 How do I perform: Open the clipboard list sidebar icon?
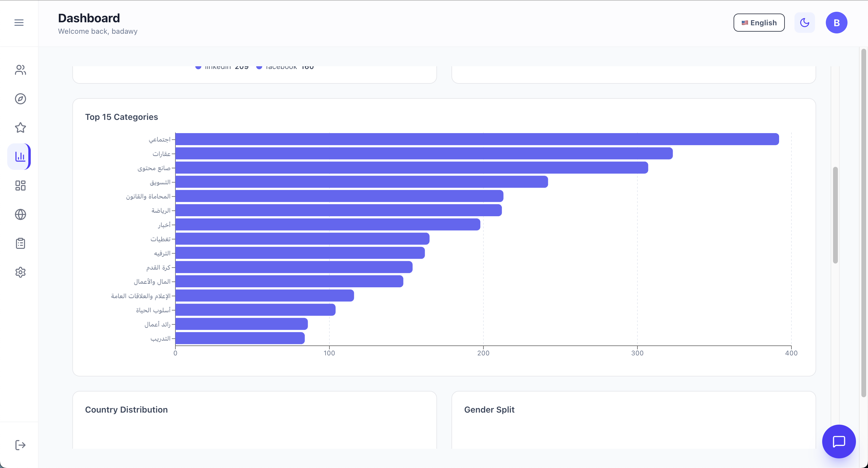20,243
